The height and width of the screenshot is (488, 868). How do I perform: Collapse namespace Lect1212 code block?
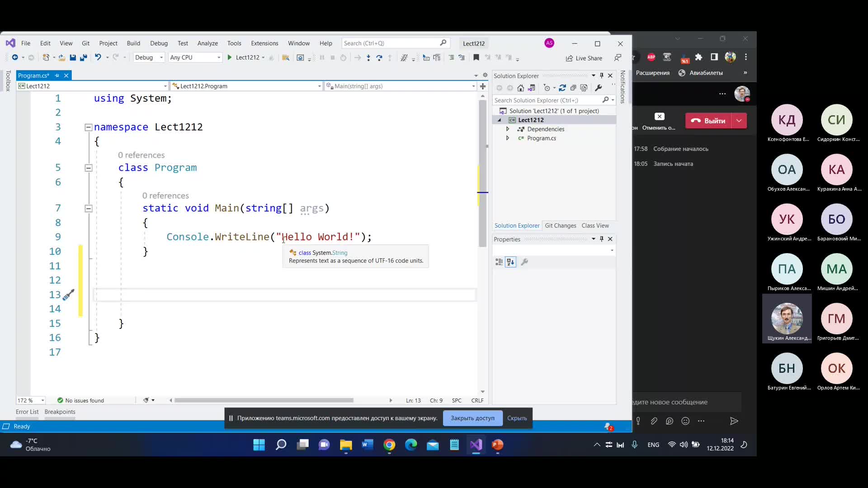click(x=89, y=127)
